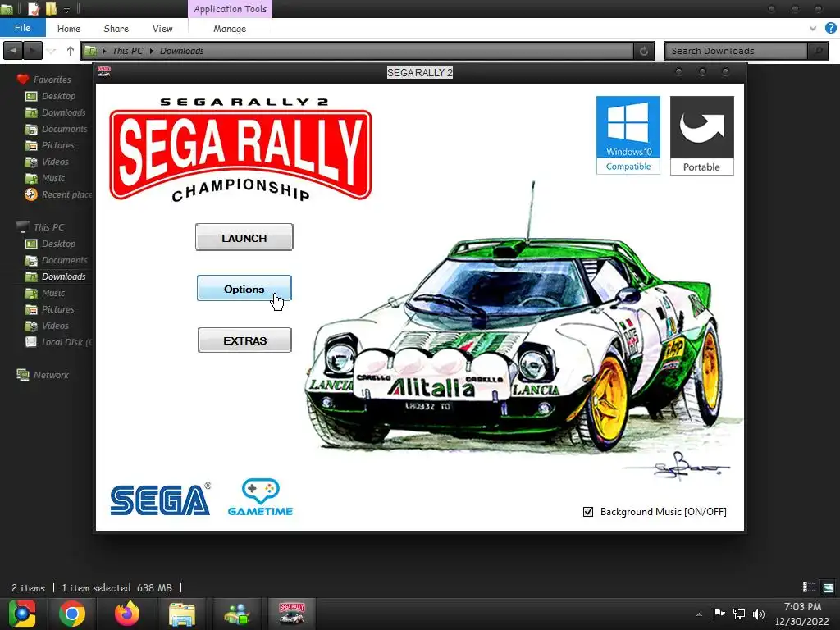Image resolution: width=840 pixels, height=630 pixels.
Task: Switch to the Share ribbon tab
Action: 116,29
